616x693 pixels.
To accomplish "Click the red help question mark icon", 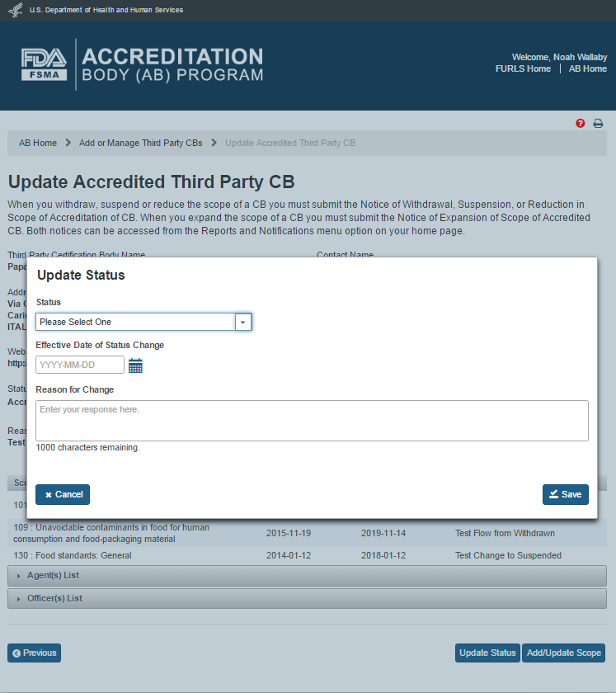I will tap(581, 124).
